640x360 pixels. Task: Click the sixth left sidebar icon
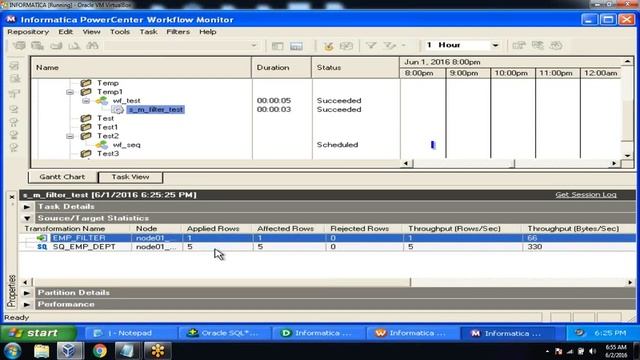(x=14, y=134)
